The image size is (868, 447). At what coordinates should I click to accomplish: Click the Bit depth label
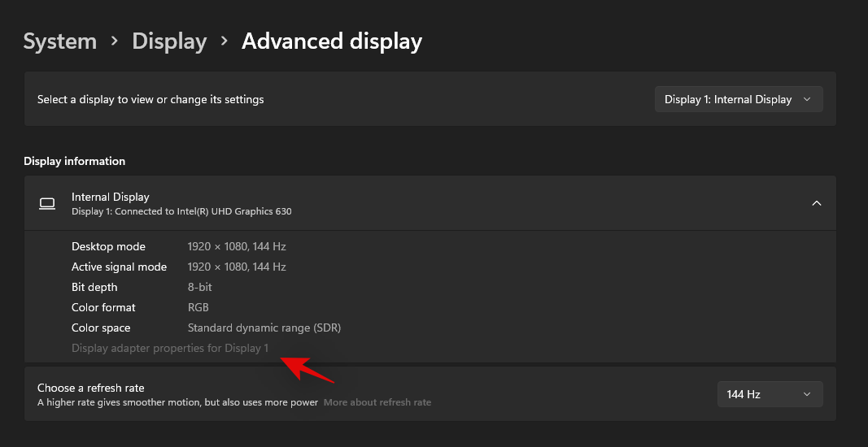[94, 287]
